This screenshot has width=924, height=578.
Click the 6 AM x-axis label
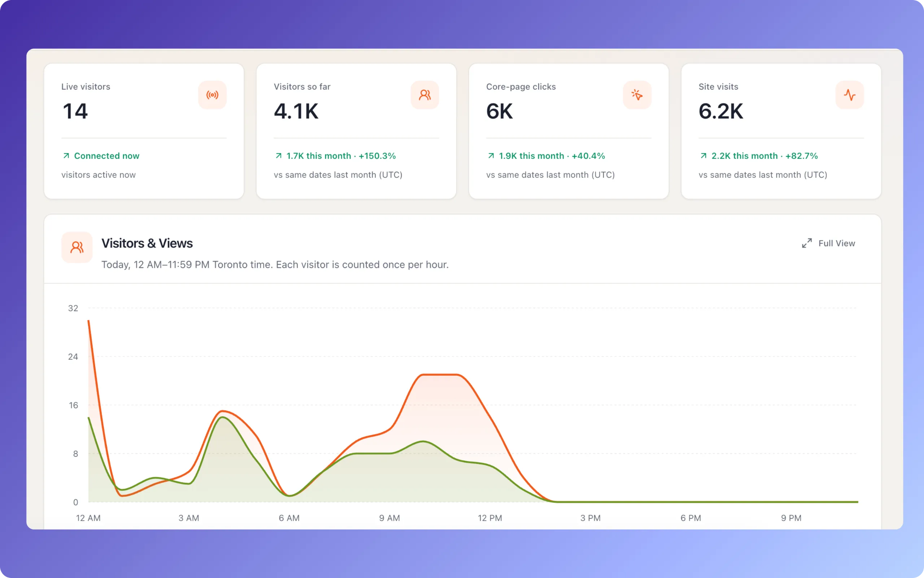coord(289,518)
